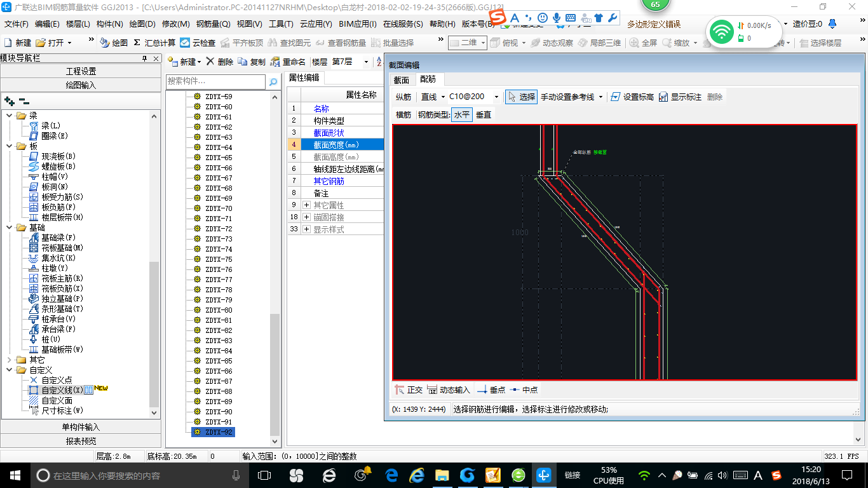
Task: Click 动态观察 orbit view icon
Action: point(535,43)
